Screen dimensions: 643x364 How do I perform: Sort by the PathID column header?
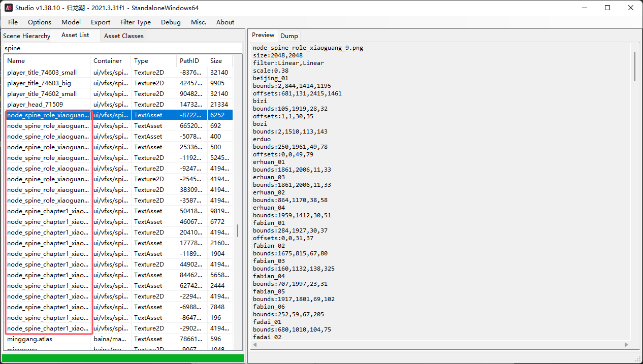[x=192, y=61]
